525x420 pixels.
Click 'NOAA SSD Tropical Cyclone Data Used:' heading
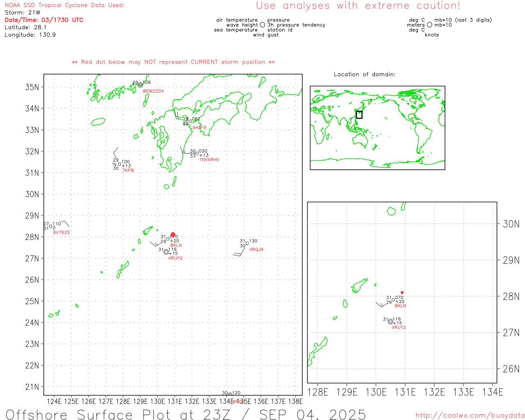(x=64, y=5)
